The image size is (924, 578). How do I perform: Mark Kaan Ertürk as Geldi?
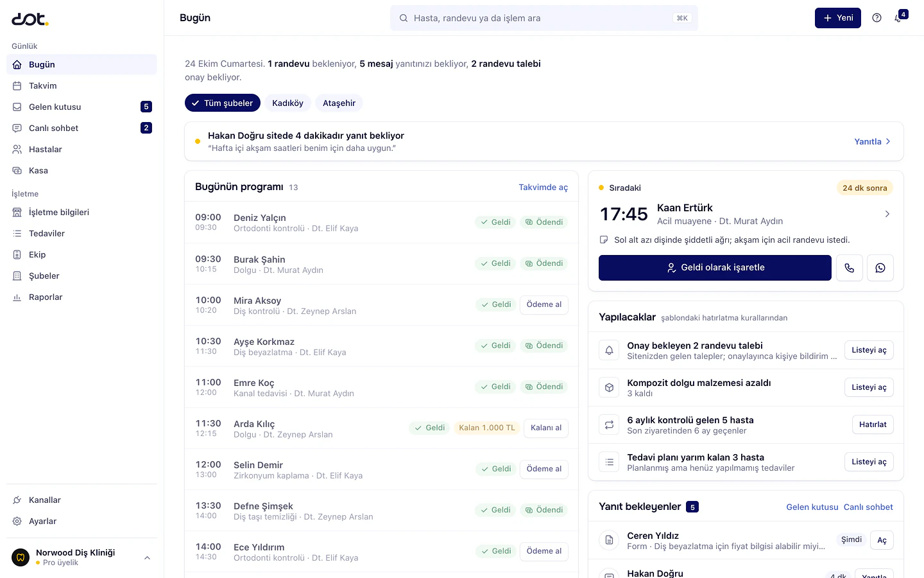(715, 268)
